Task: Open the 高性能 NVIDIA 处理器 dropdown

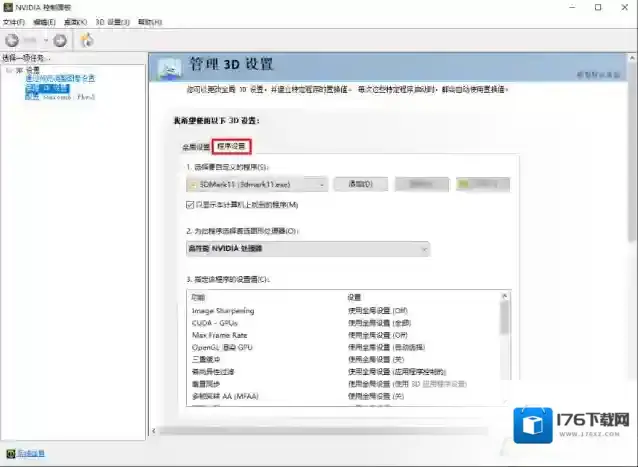Action: 308,249
